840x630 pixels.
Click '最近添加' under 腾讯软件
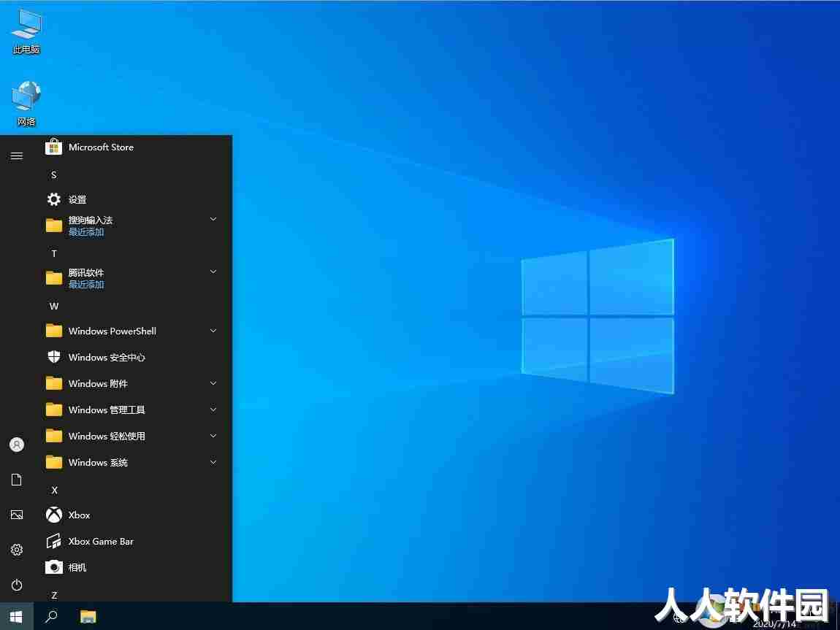tap(86, 285)
